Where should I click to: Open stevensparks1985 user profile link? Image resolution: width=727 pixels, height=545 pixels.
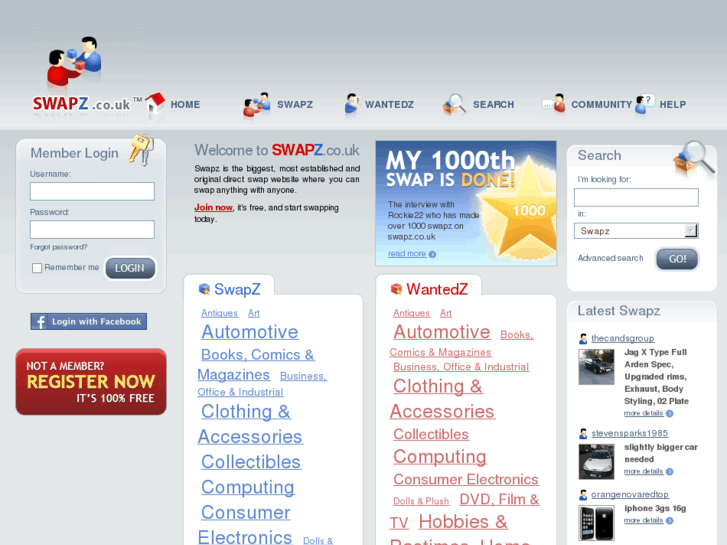click(629, 433)
